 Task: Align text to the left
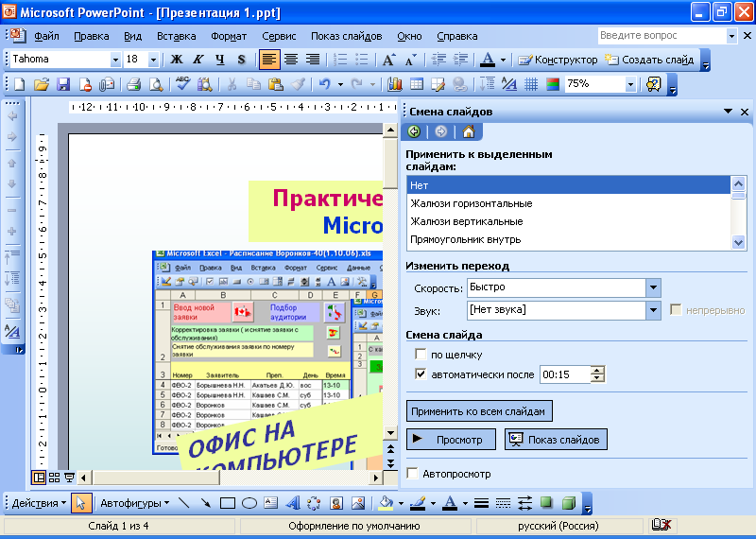(x=269, y=60)
